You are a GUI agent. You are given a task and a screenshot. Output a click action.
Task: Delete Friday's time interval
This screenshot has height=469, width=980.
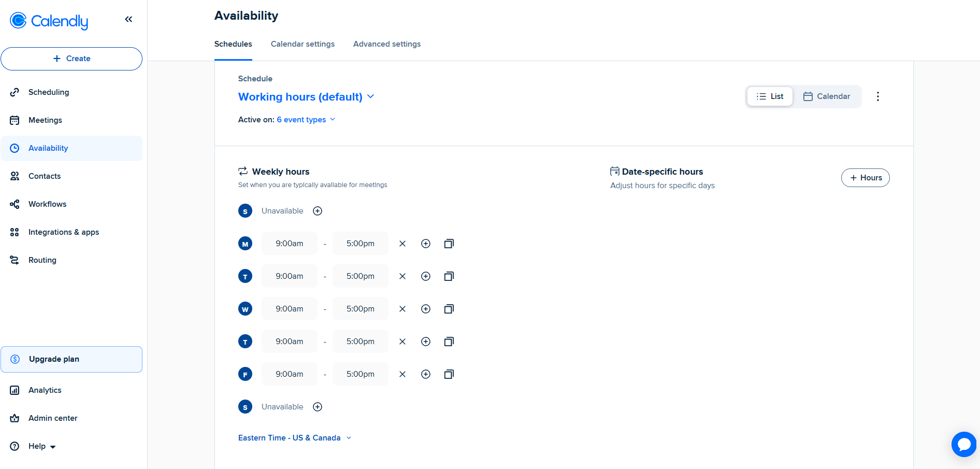coord(402,374)
